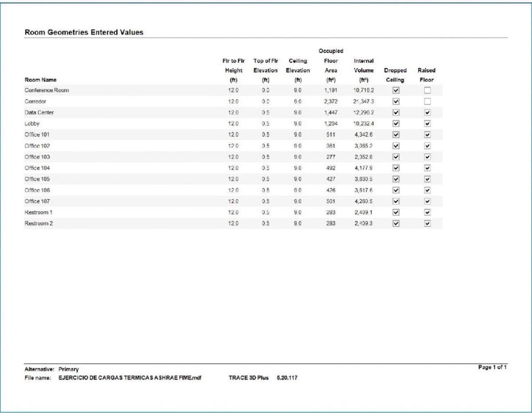The height and width of the screenshot is (413, 532).
Task: Click the Room Name column header
Action: pyautogui.click(x=41, y=80)
